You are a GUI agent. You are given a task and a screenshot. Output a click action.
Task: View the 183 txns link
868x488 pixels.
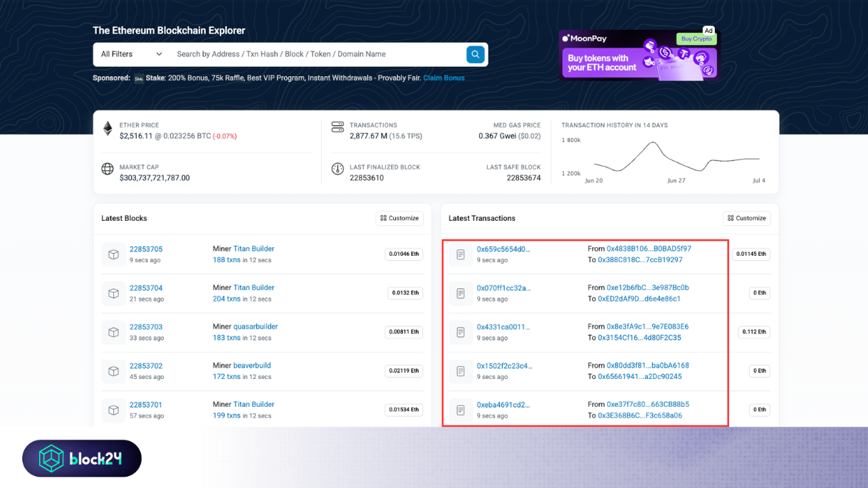(x=226, y=338)
